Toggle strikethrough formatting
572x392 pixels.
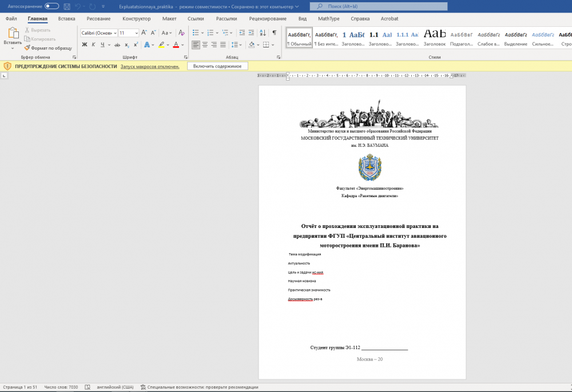(117, 45)
